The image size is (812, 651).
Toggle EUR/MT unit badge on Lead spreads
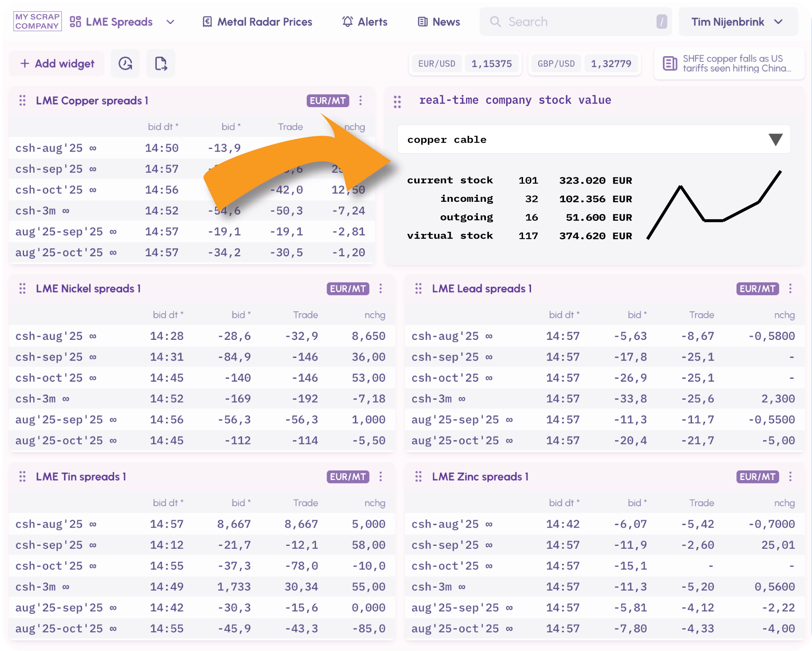coord(758,288)
